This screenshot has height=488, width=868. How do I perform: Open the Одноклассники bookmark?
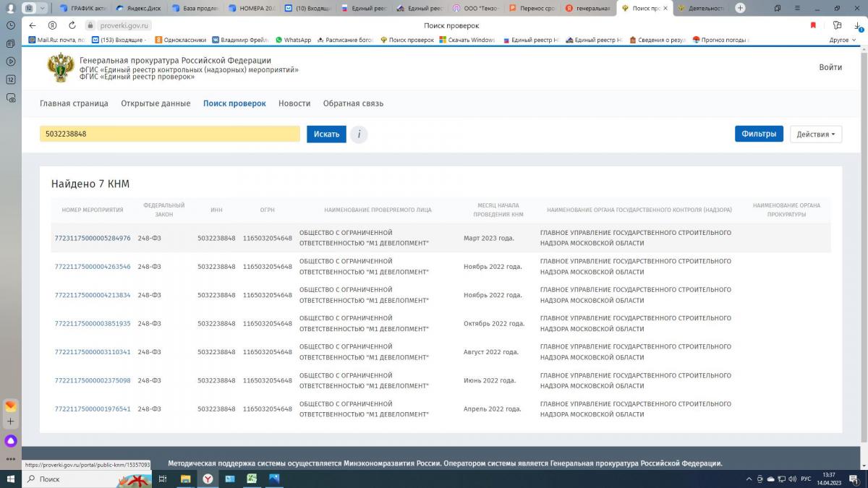pos(181,40)
